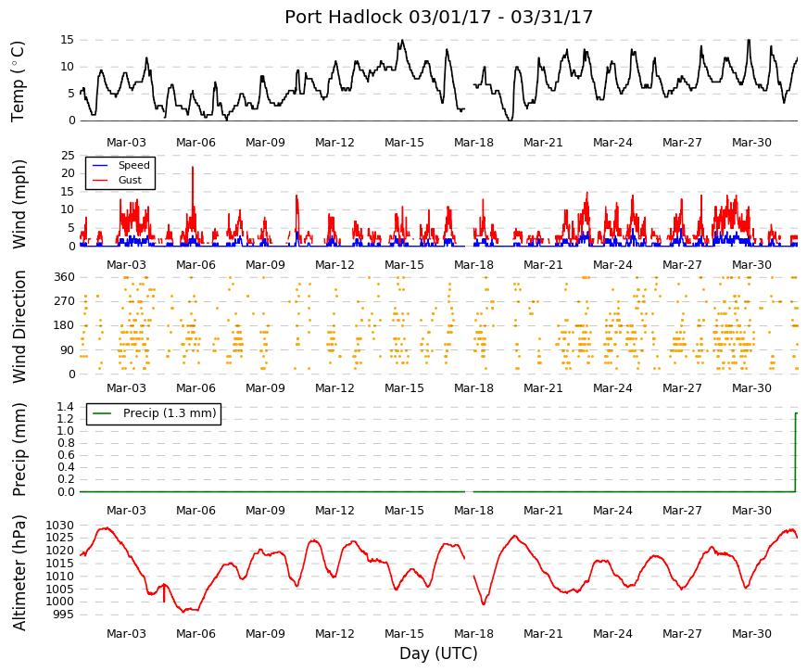The height and width of the screenshot is (672, 807).
Task: Click the Speed legend label
Action: click(133, 165)
